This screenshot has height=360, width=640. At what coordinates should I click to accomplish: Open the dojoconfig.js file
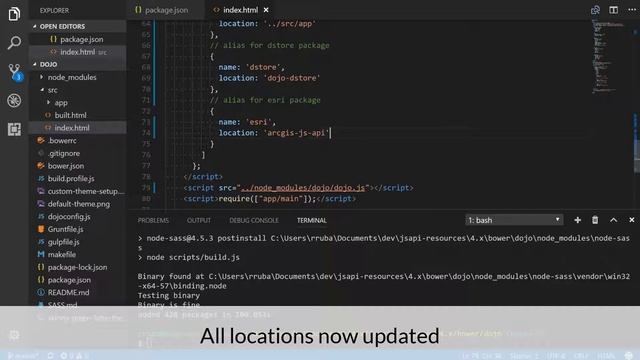point(78,216)
